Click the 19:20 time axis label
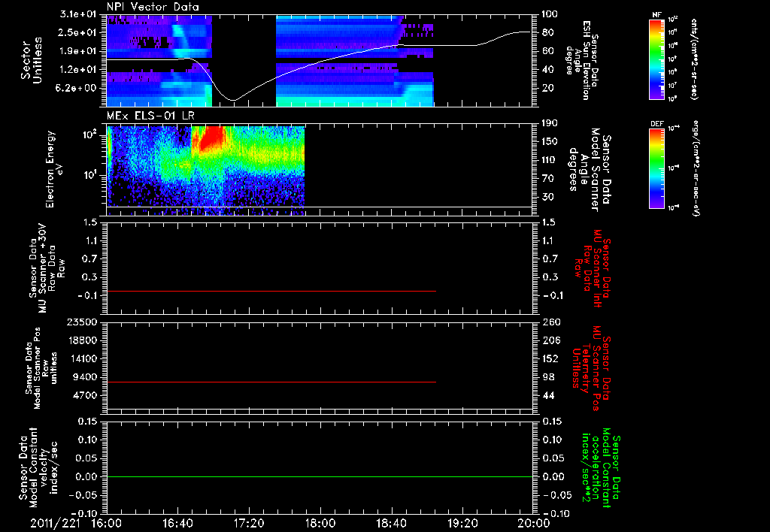770x532 pixels. click(462, 523)
